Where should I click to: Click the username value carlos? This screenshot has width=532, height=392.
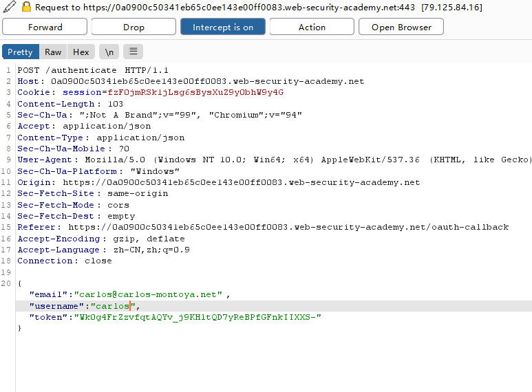click(113, 306)
